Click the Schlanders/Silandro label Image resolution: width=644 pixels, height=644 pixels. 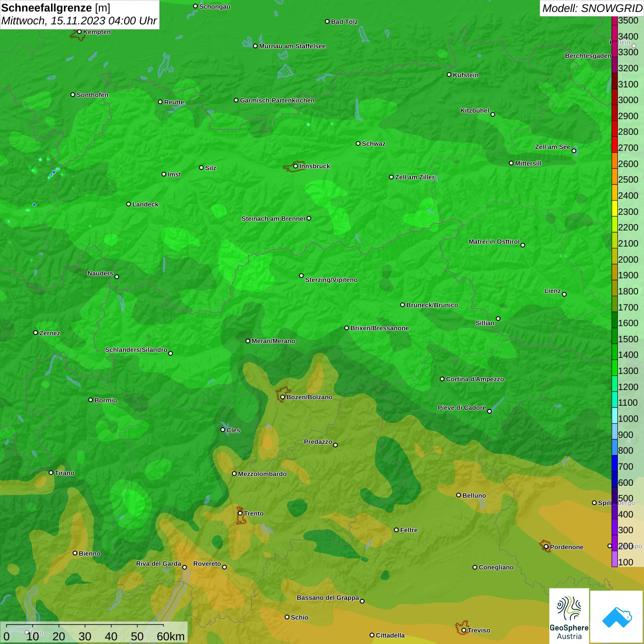coord(136,350)
